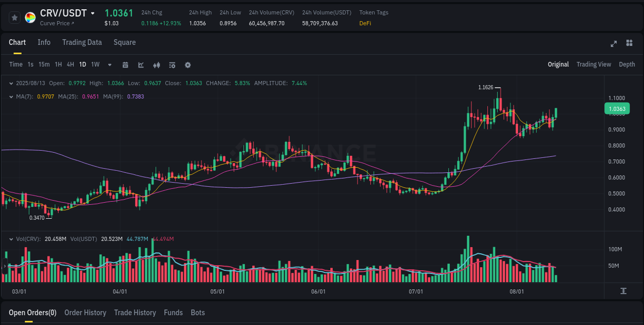Switch to the Trading Data tab
The image size is (644, 325).
click(x=82, y=42)
